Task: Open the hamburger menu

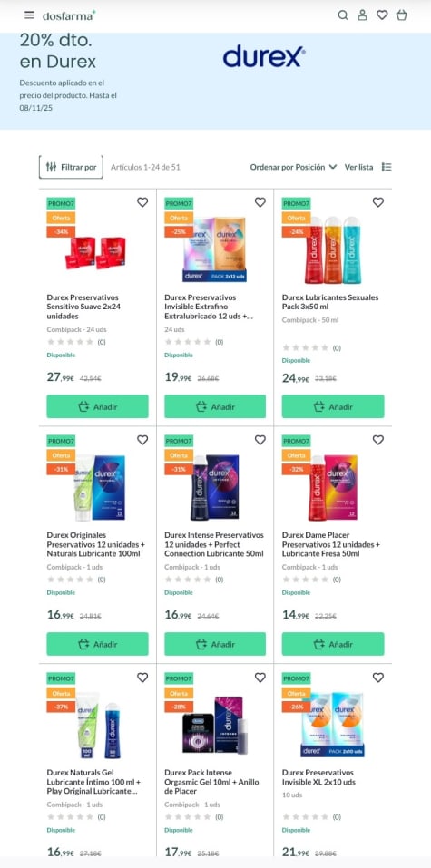Action: (x=29, y=15)
